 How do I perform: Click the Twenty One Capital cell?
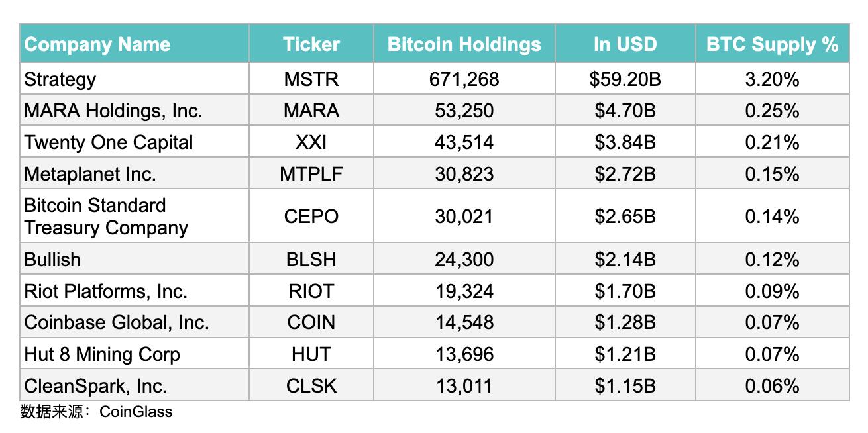click(109, 142)
